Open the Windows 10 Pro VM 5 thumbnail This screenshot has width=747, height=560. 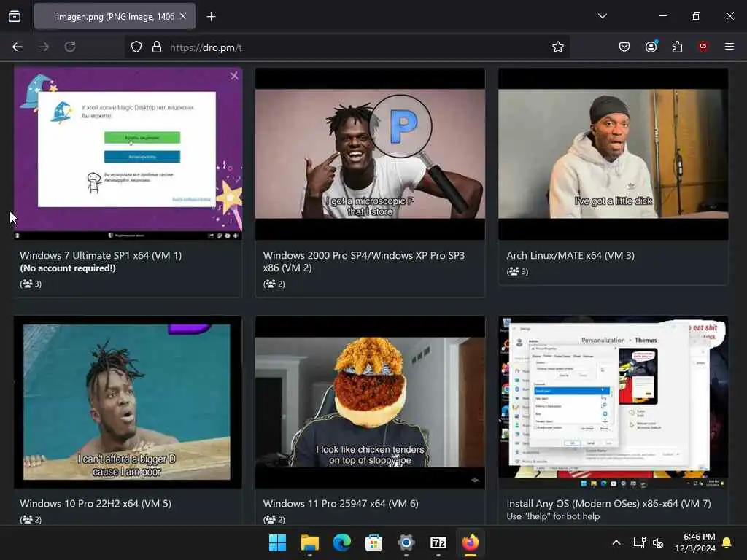[x=128, y=402]
